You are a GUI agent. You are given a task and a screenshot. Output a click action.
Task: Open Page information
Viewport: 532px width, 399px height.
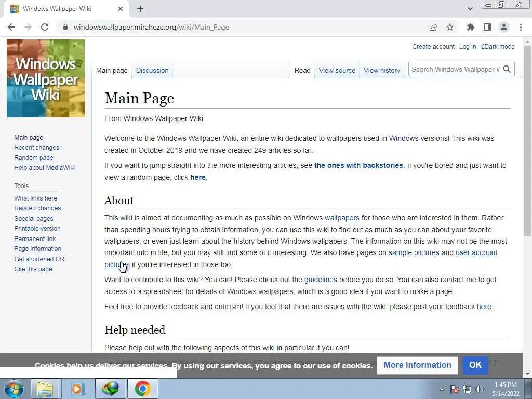pyautogui.click(x=37, y=249)
